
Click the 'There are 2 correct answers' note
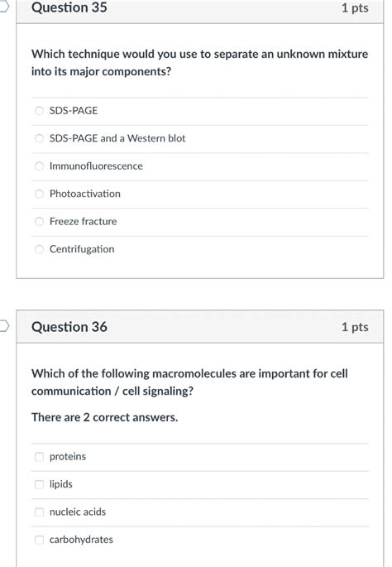105,417
